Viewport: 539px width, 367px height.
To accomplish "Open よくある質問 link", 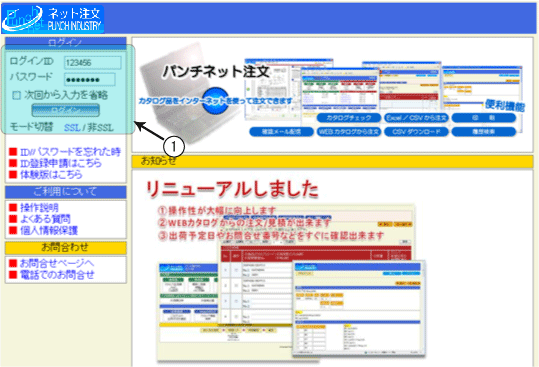I will pyautogui.click(x=45, y=219).
